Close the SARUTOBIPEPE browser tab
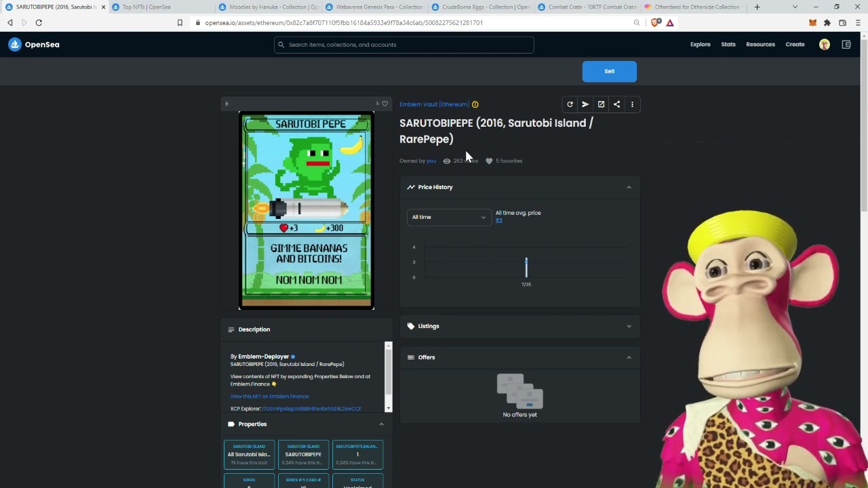Viewport: 868px width, 488px height. point(103,7)
